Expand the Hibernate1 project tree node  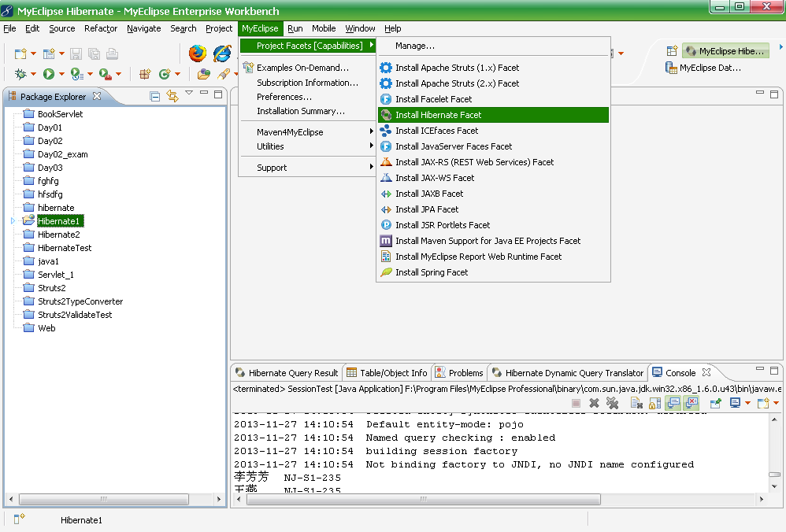pyautogui.click(x=13, y=221)
